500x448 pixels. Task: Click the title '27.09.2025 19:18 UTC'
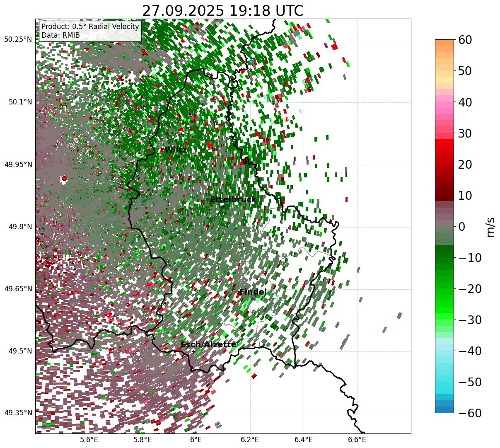click(223, 10)
